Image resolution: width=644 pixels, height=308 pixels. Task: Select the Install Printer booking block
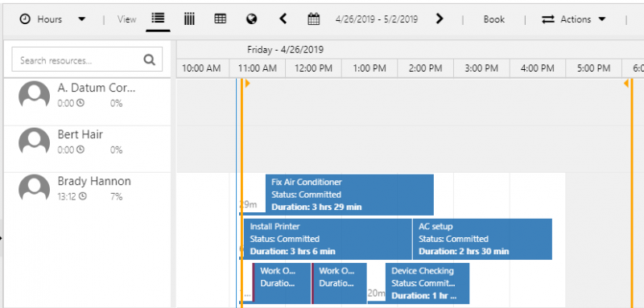tap(328, 239)
